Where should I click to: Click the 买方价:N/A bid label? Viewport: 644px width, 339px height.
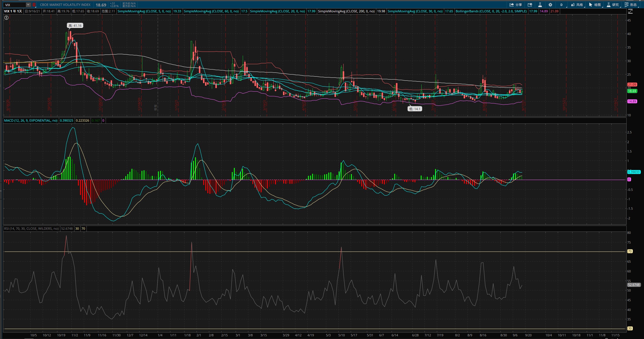pyautogui.click(x=129, y=4)
